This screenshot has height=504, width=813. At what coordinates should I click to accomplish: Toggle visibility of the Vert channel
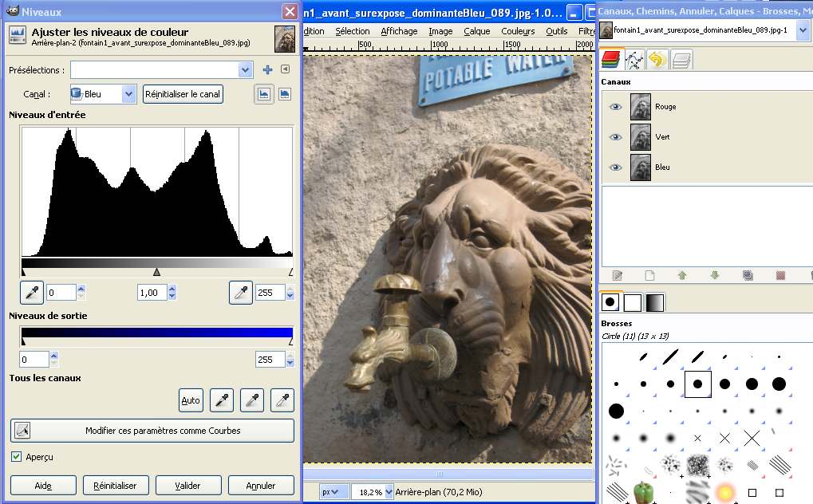click(x=615, y=137)
